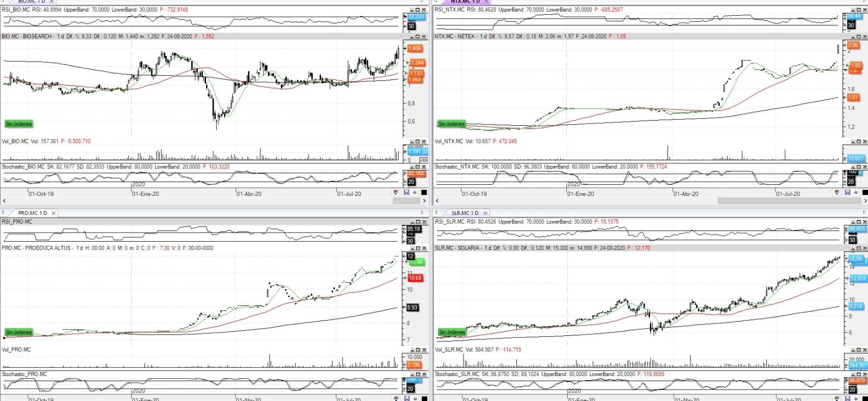The image size is (868, 401).
Task: Click the pin icon under BIO.MC chart
Action: [x=415, y=192]
